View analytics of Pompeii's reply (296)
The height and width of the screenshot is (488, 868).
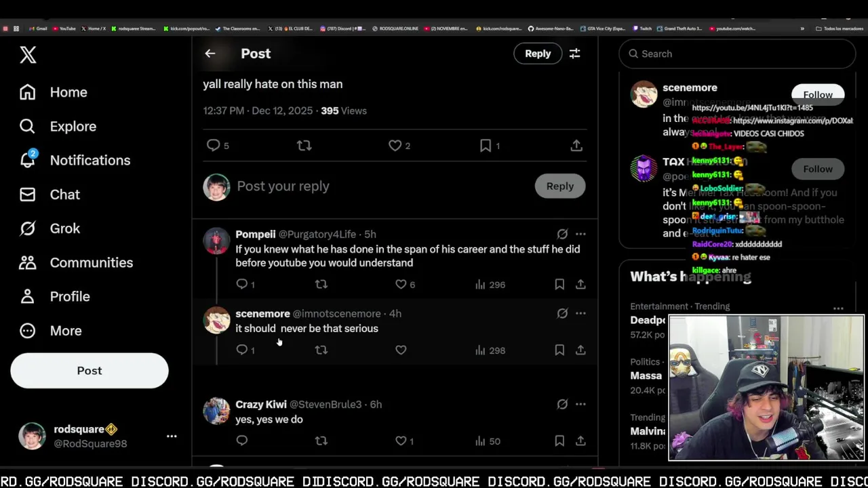pos(490,285)
